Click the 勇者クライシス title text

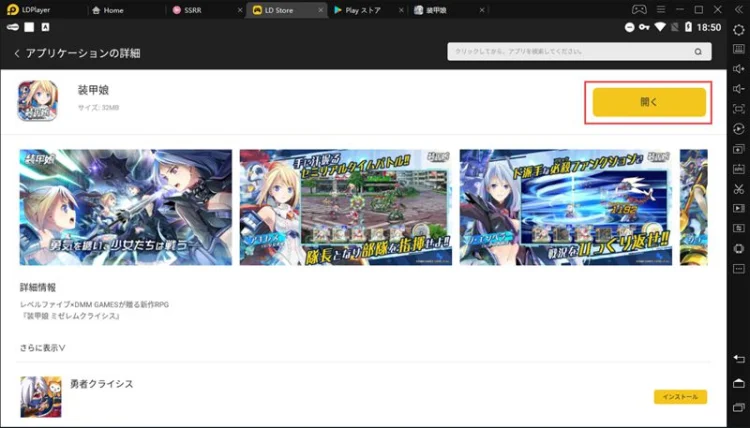(102, 384)
